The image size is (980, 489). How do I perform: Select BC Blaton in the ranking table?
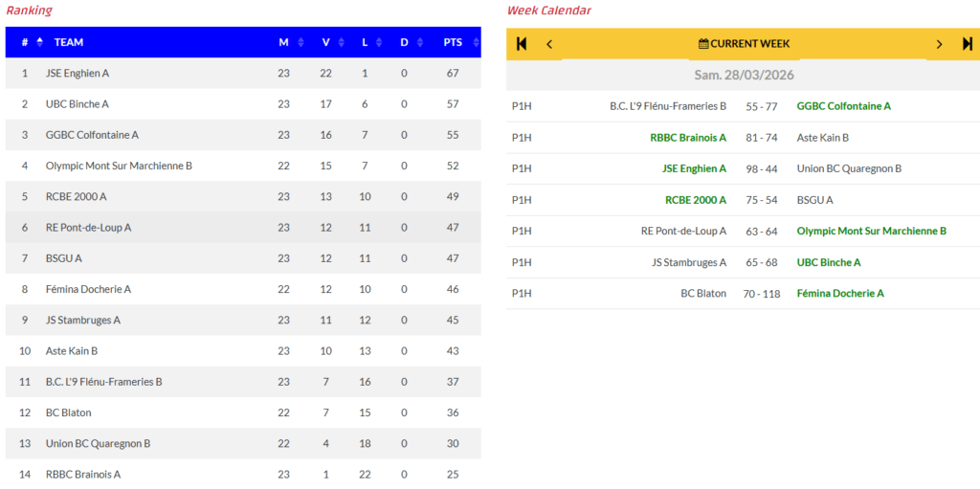point(69,412)
